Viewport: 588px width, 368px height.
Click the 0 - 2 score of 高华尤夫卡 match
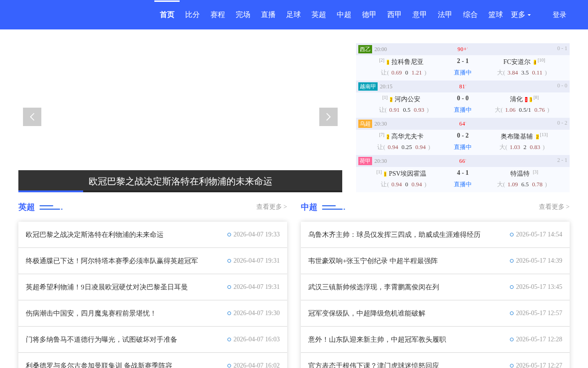click(463, 136)
